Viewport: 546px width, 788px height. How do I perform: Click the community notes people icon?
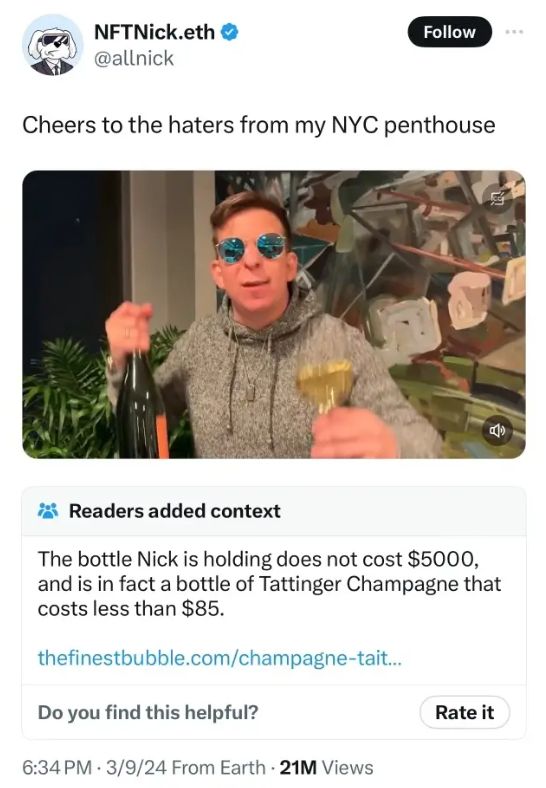coord(48,511)
